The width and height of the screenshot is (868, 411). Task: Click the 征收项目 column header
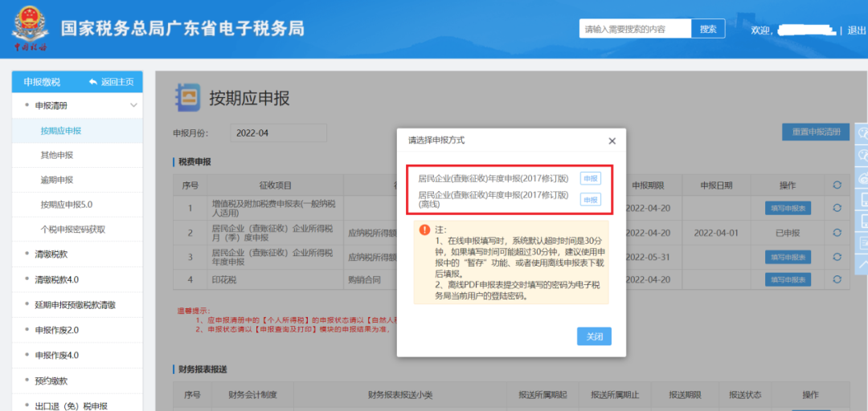[x=275, y=185]
